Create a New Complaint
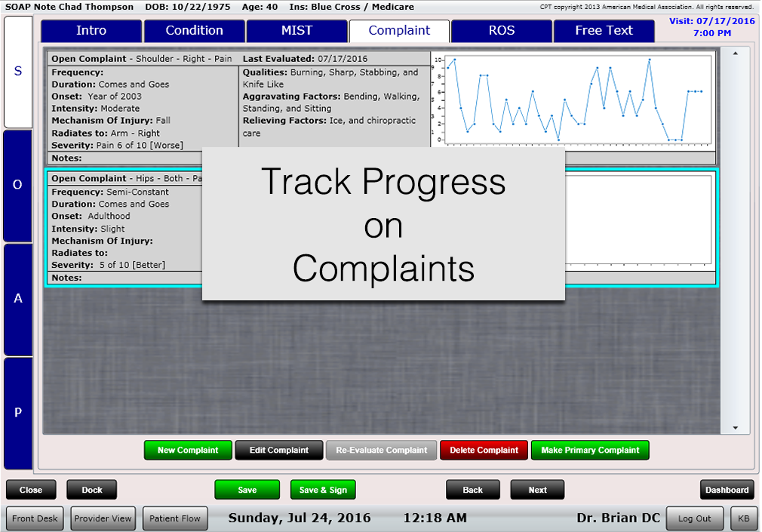 (x=188, y=451)
